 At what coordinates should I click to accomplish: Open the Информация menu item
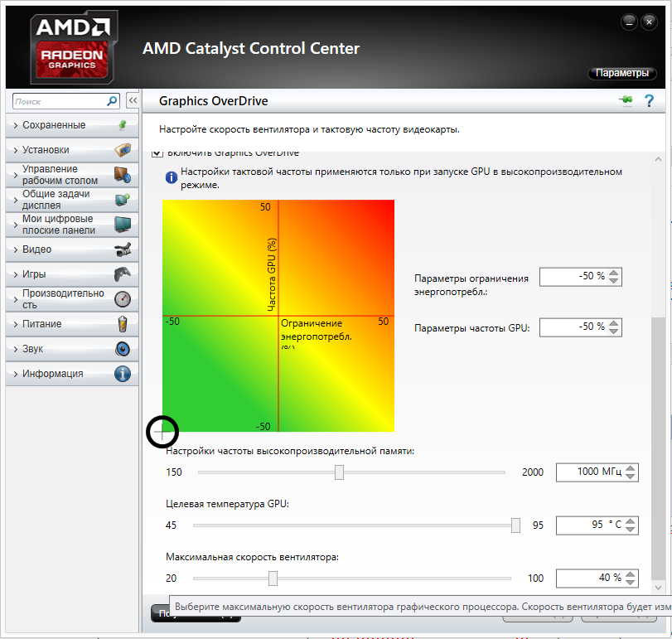[72, 374]
